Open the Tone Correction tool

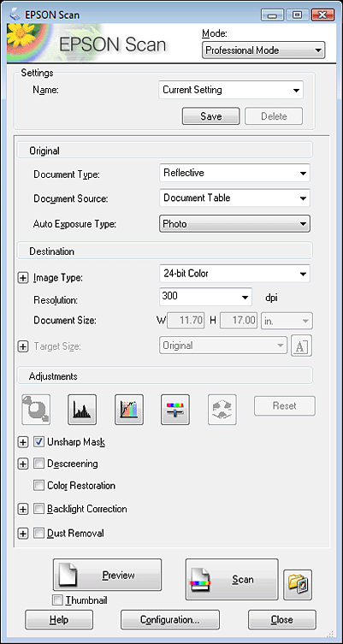[129, 409]
